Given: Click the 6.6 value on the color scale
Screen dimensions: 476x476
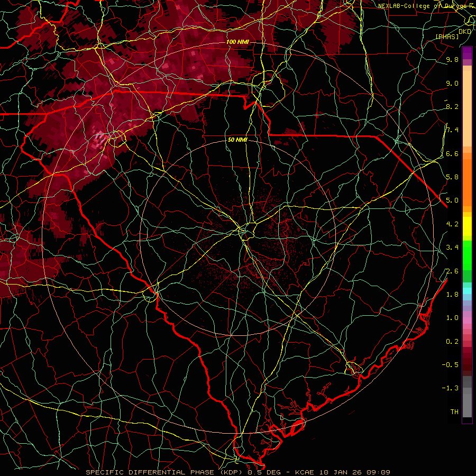Looking at the screenshot, I should [x=452, y=153].
